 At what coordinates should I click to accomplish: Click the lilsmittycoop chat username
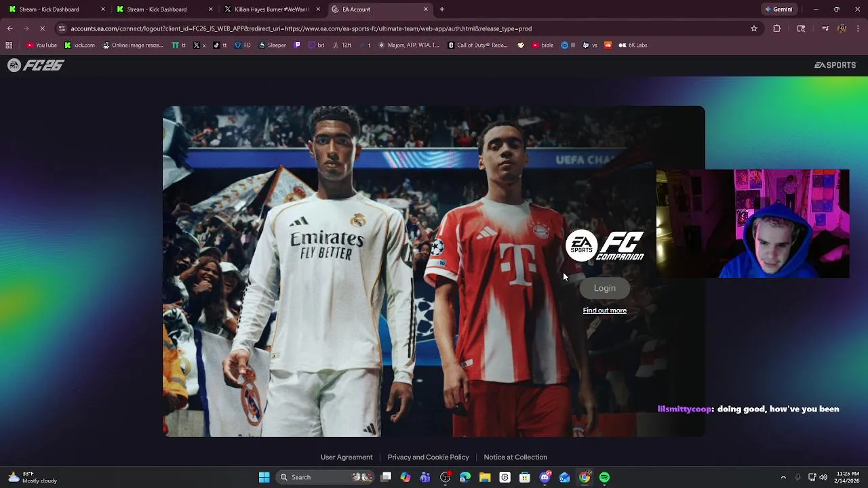[685, 409]
